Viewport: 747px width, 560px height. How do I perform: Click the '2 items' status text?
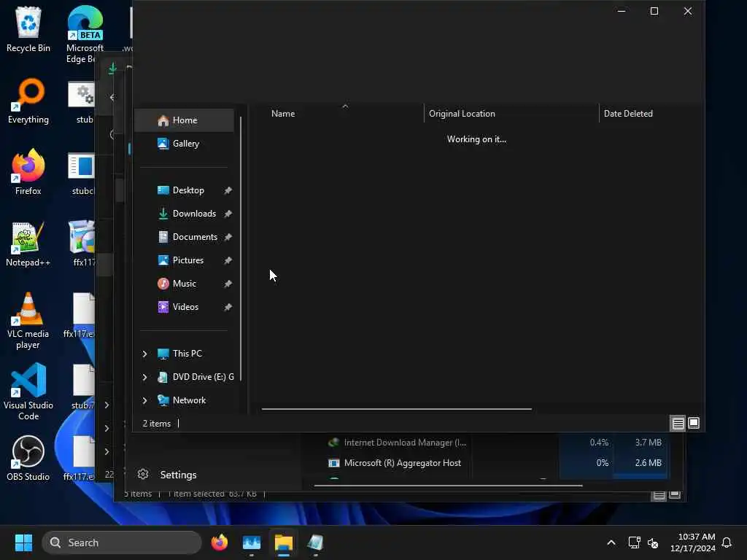pyautogui.click(x=156, y=424)
